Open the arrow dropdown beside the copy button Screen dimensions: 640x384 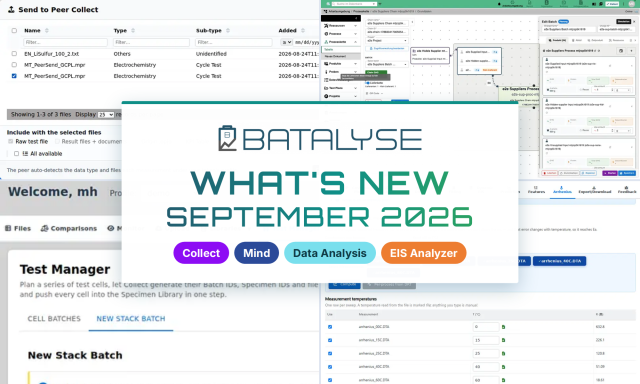pyautogui.click(x=631, y=51)
